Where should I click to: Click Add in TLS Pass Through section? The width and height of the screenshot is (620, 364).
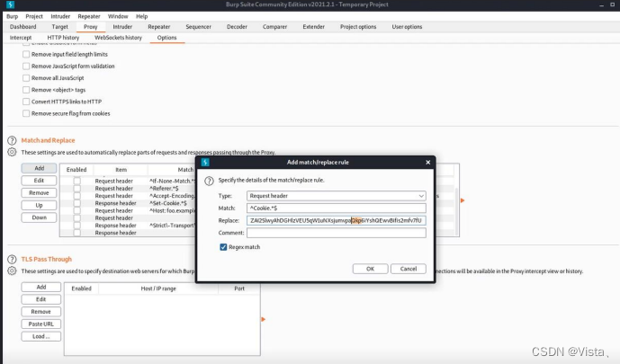[41, 287]
